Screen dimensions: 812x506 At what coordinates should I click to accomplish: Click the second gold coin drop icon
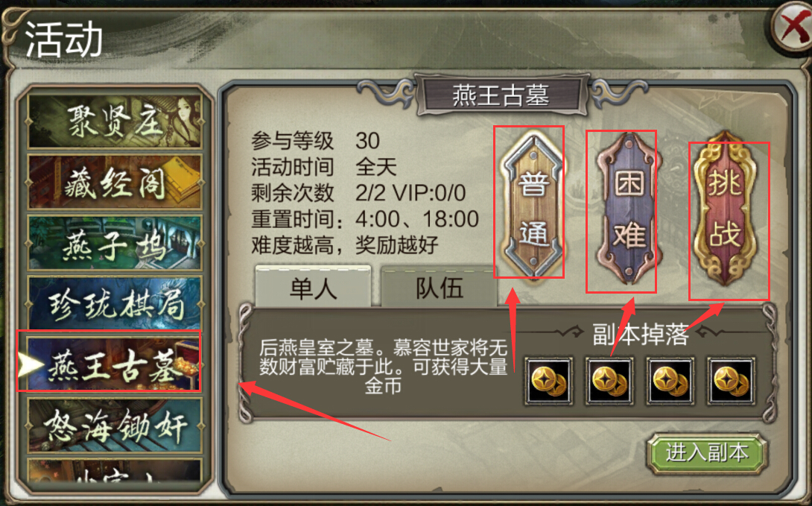[x=609, y=382]
